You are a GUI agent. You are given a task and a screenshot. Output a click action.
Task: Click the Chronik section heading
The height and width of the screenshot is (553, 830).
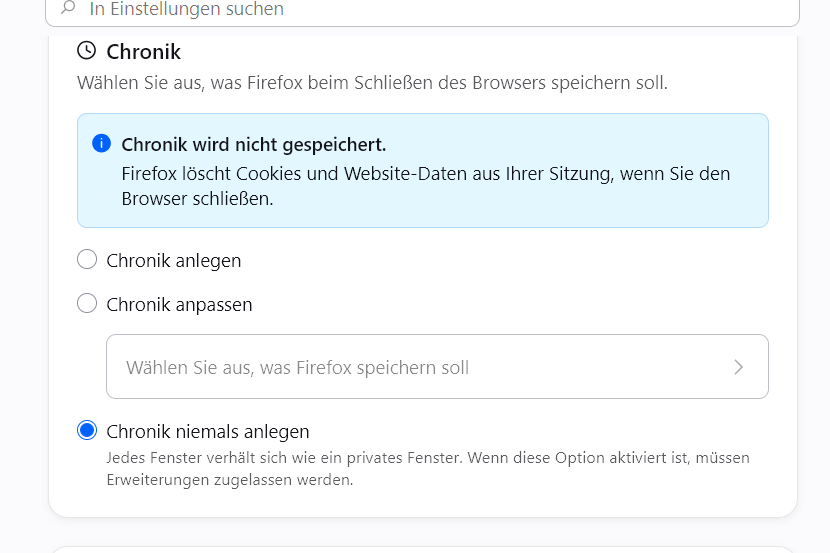(143, 52)
